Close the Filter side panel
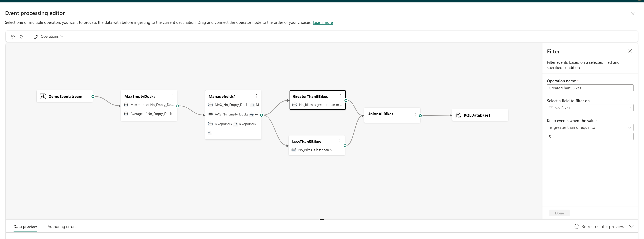 [630, 51]
